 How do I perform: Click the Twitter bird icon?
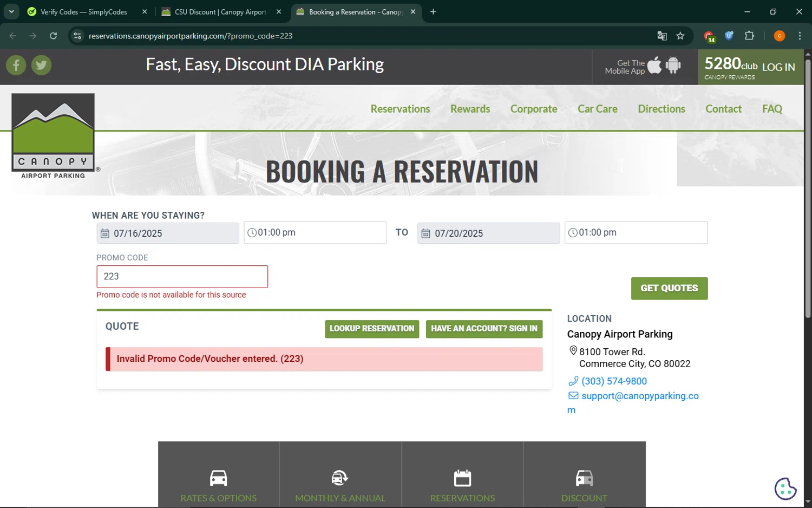(41, 66)
